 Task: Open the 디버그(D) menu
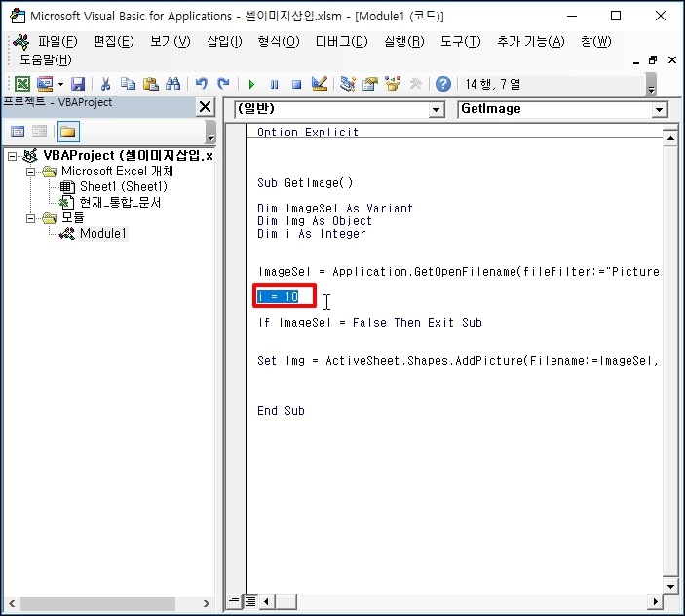pyautogui.click(x=342, y=42)
